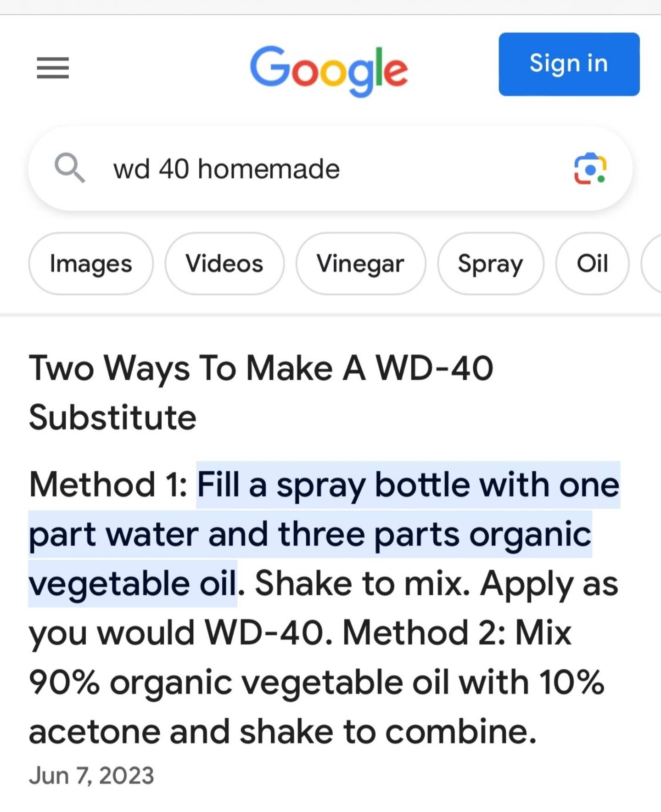The width and height of the screenshot is (661, 812).
Task: Click the "Jun 7, 2023" date
Action: 91,776
